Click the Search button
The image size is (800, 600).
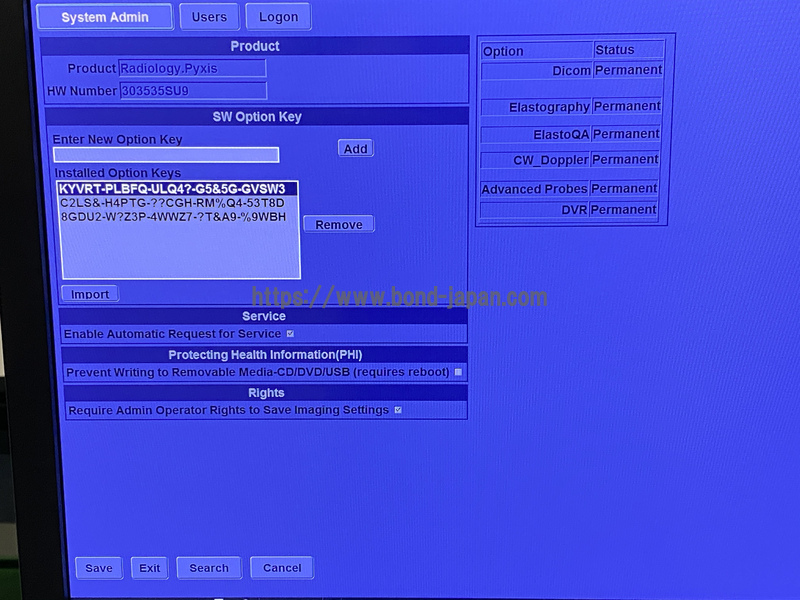209,568
